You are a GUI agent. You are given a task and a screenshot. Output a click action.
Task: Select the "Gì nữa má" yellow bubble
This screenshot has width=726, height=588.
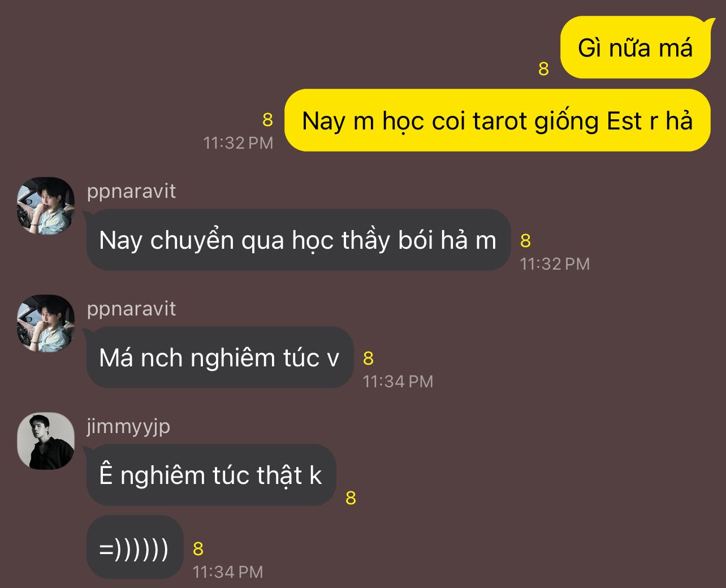coord(636,47)
